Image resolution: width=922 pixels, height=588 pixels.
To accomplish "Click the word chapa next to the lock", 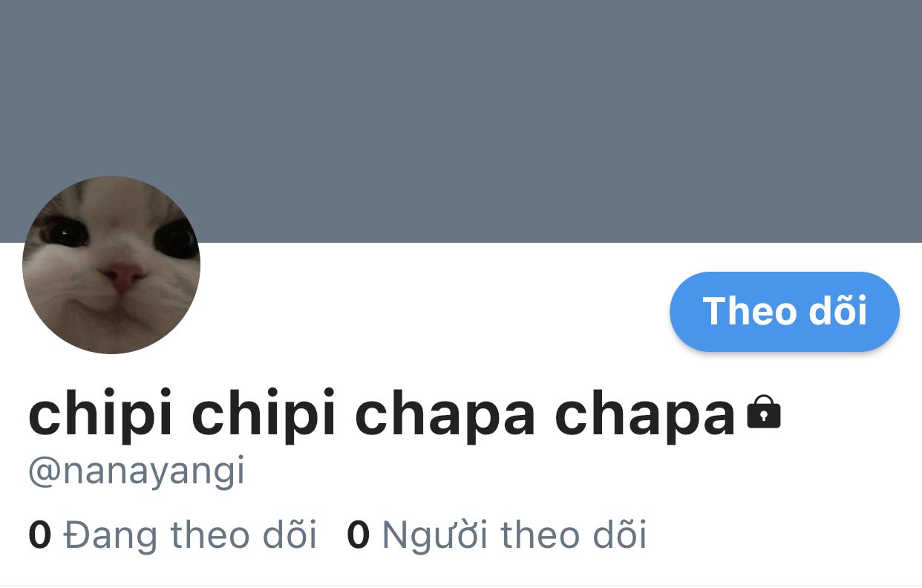I will (646, 416).
